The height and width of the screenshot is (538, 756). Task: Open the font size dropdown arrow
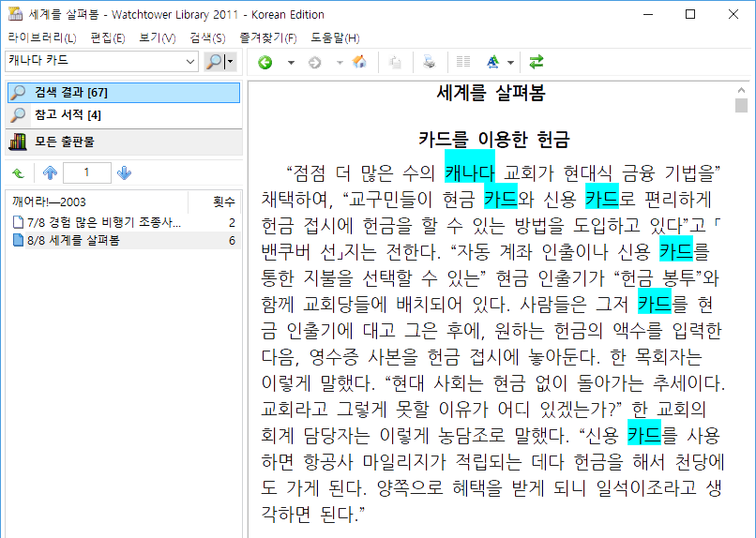click(x=510, y=63)
